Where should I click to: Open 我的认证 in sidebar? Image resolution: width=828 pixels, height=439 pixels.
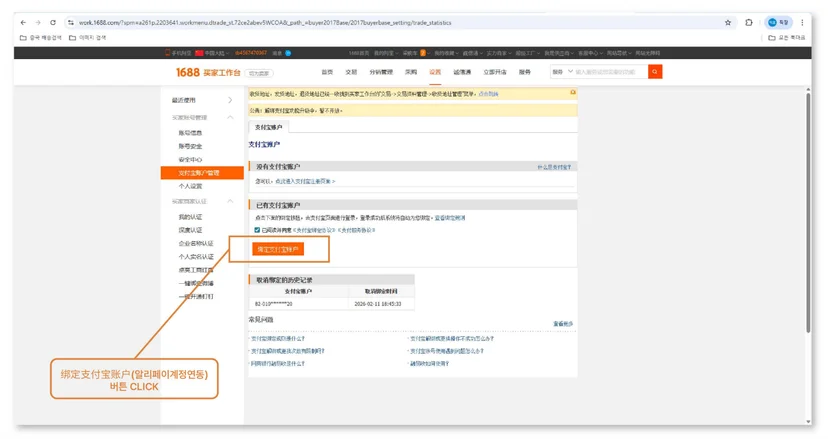[190, 217]
